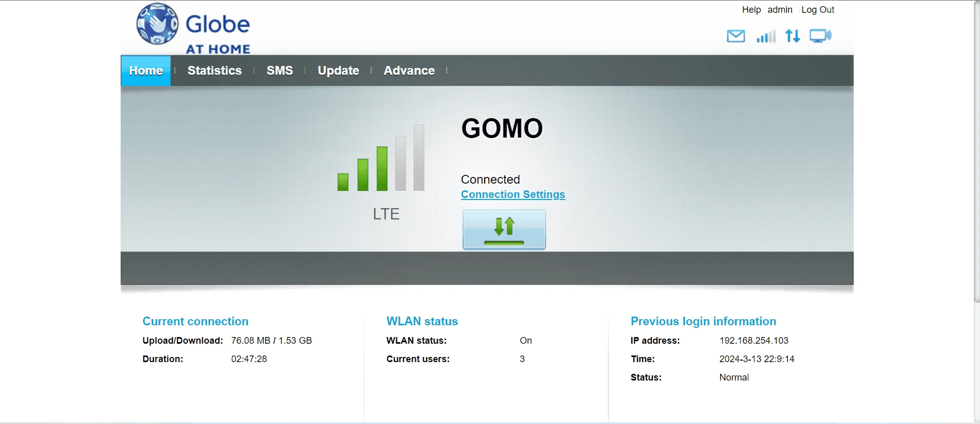Click the LTE network type label
The width and height of the screenshot is (980, 424).
(386, 214)
